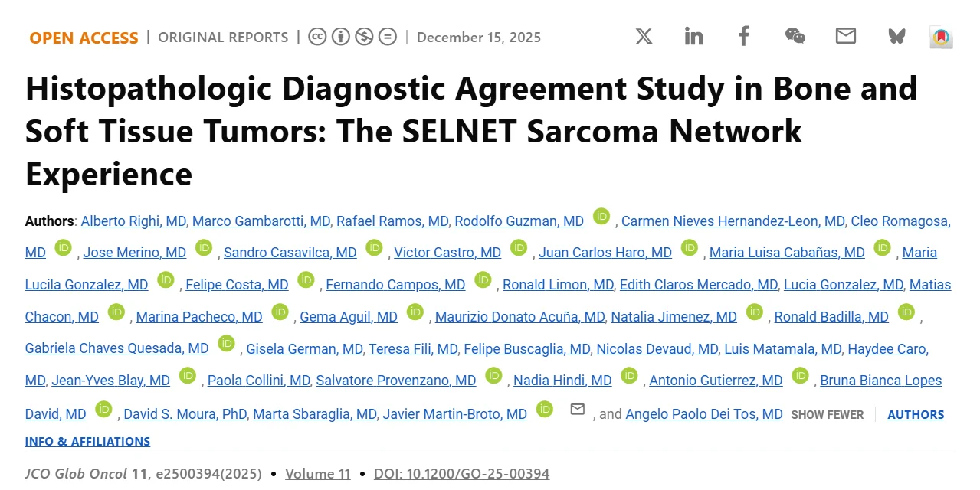View ORCID profile of Nadia Hindi
Image resolution: width=980 pixels, height=490 pixels.
click(x=629, y=376)
